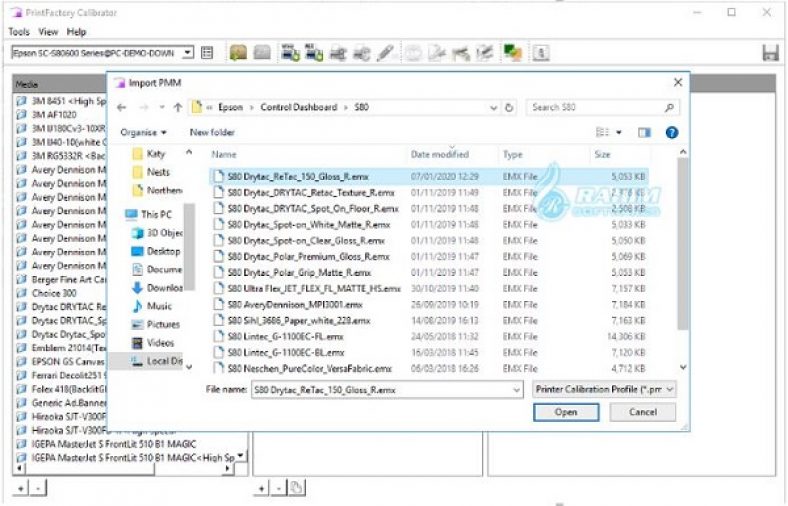Click the navigation pane vertical scrollbar
The height and width of the screenshot is (506, 788).
pos(189,246)
